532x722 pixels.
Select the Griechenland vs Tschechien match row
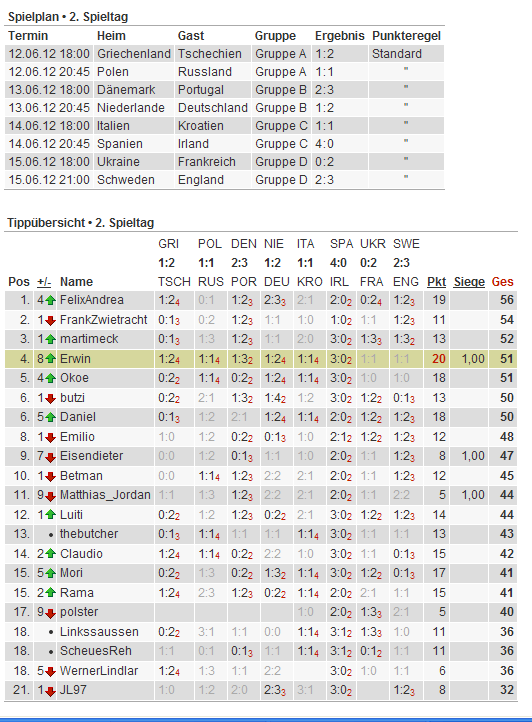224,54
